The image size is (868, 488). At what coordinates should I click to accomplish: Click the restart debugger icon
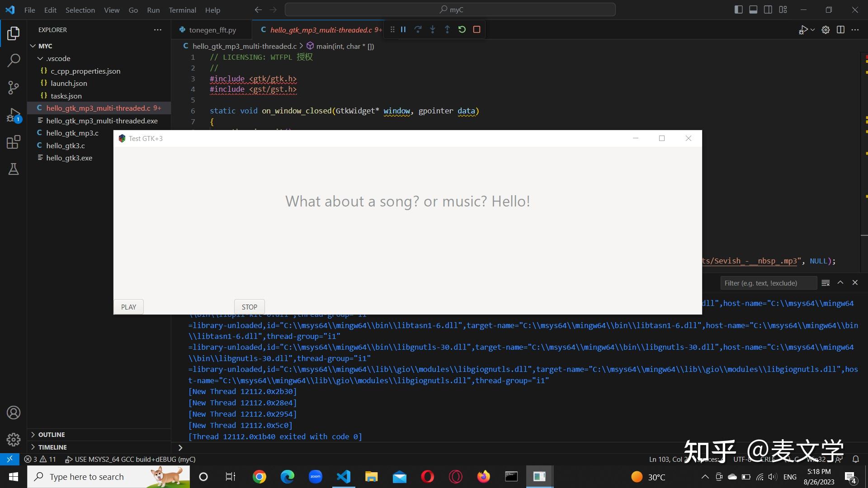[462, 29]
